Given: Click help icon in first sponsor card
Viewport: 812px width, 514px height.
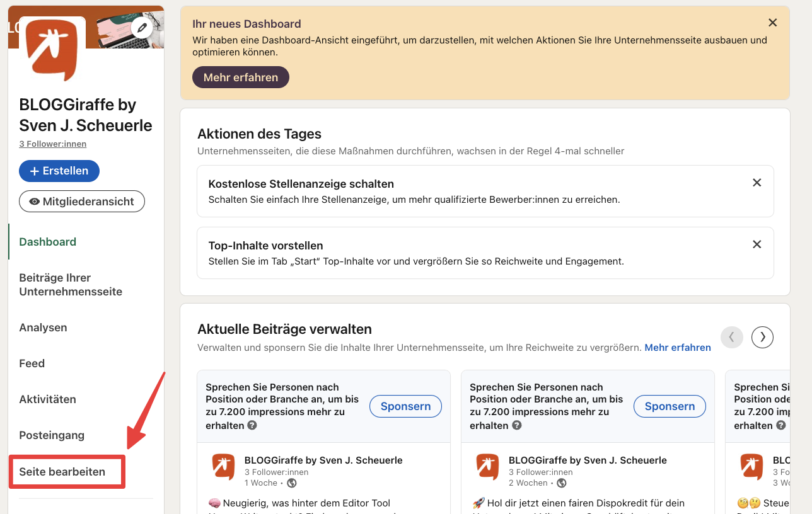Looking at the screenshot, I should click(252, 425).
